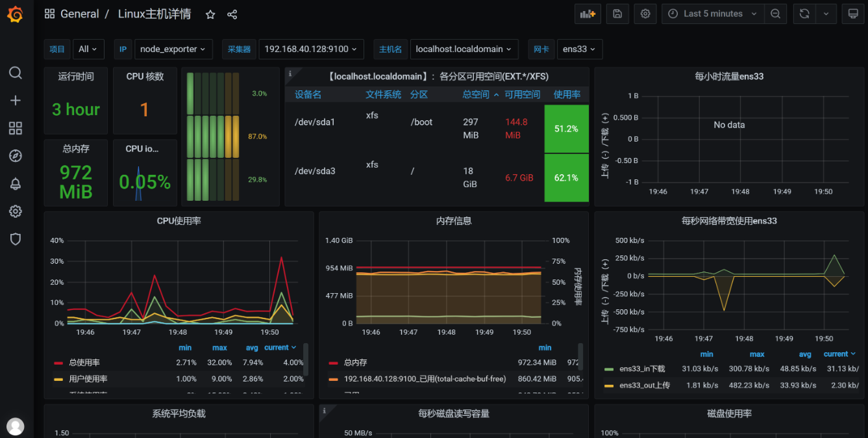Open the Create plus menu icon

[16, 101]
